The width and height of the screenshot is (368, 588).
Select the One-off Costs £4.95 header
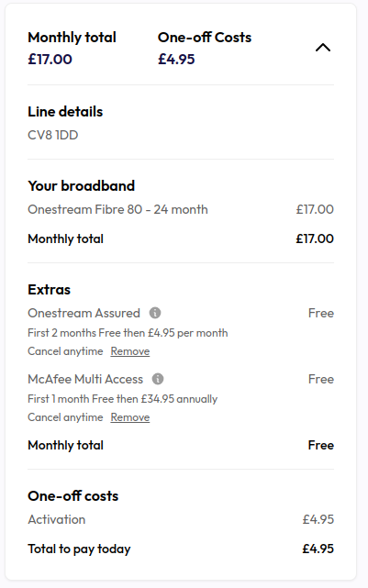click(x=205, y=48)
